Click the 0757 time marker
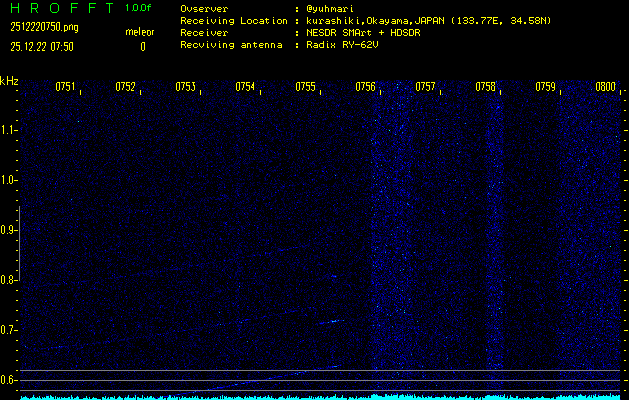 point(425,87)
